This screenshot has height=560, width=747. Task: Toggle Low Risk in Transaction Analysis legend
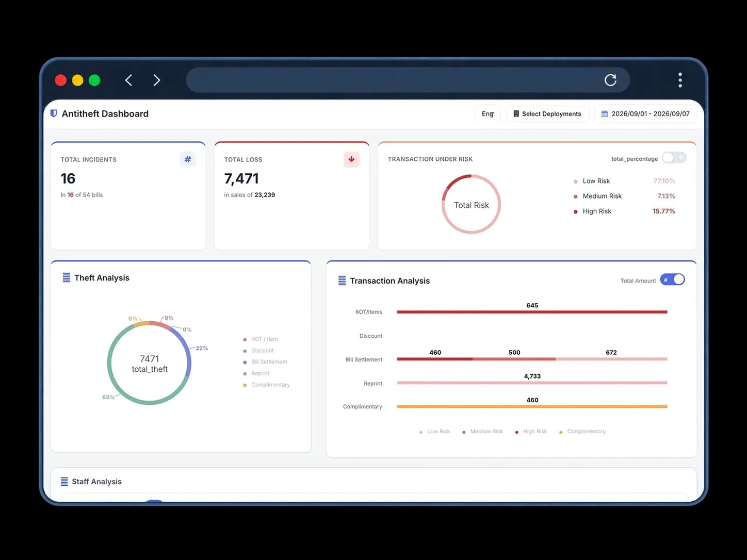tap(434, 432)
